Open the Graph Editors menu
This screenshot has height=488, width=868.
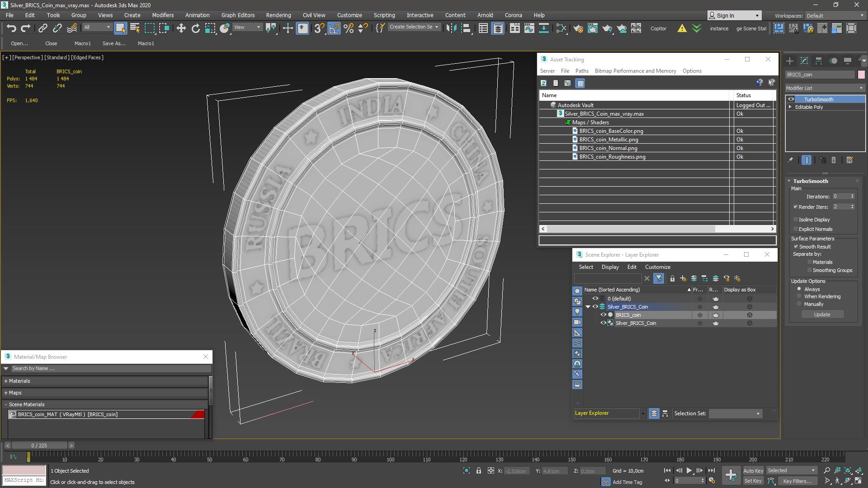click(238, 15)
